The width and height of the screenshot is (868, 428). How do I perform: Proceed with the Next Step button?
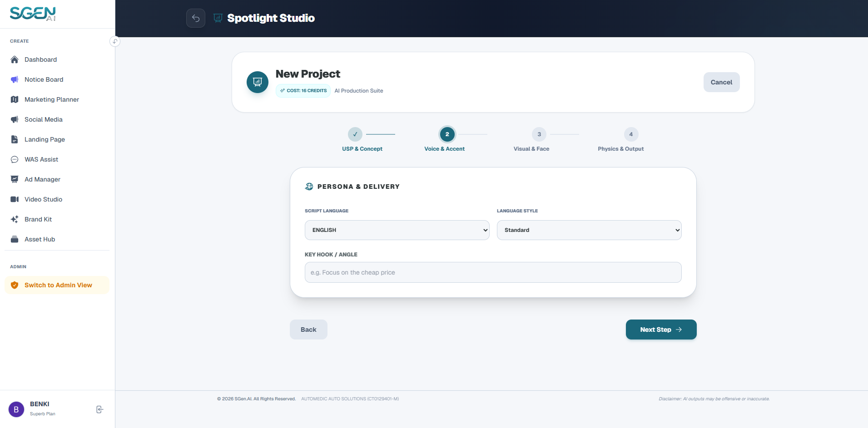[661, 330]
